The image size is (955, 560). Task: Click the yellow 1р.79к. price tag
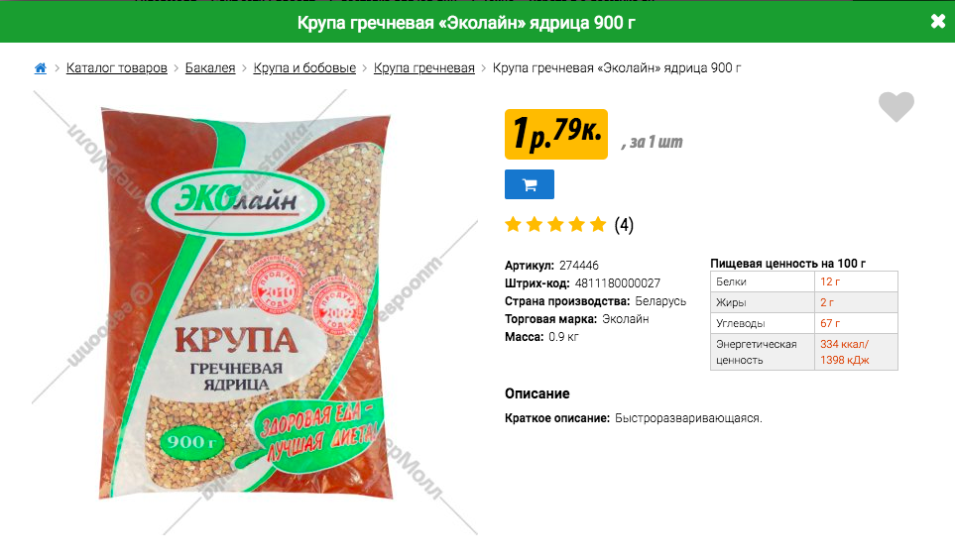point(556,134)
